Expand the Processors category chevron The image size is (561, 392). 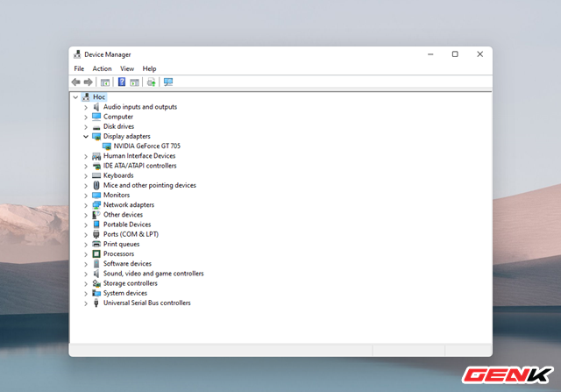[x=86, y=254]
